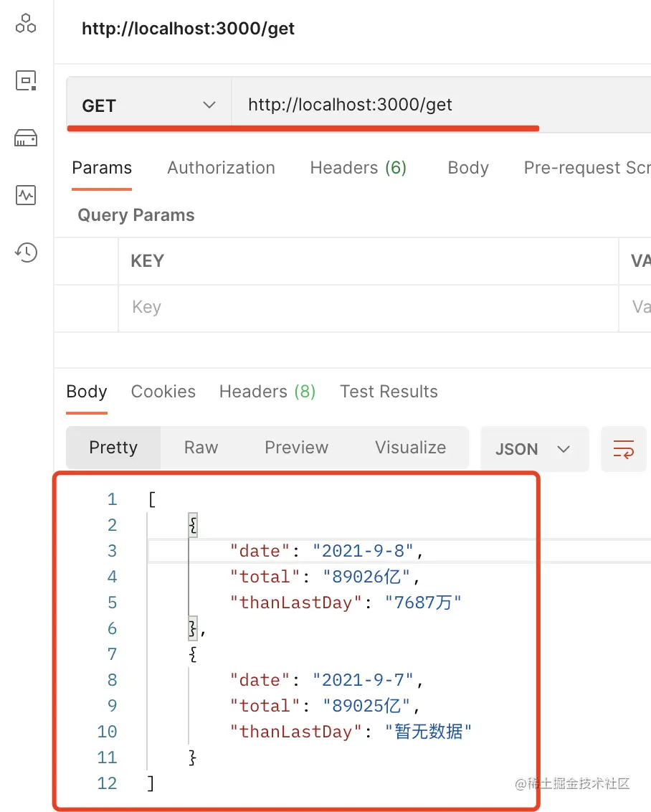The width and height of the screenshot is (651, 812).
Task: Click the value "7687万" on line 5
Action: (x=423, y=603)
